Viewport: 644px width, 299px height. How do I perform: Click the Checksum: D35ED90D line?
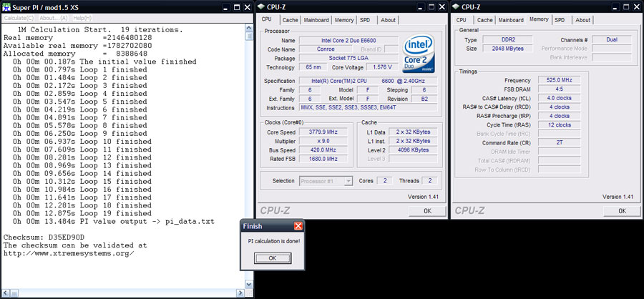(x=44, y=237)
